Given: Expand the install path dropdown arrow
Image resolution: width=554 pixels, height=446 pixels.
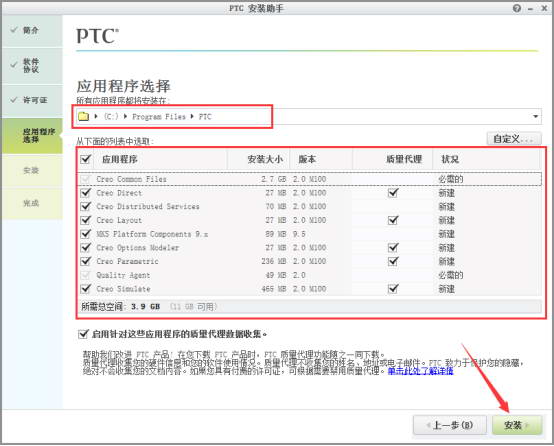Looking at the screenshot, I should coord(535,116).
